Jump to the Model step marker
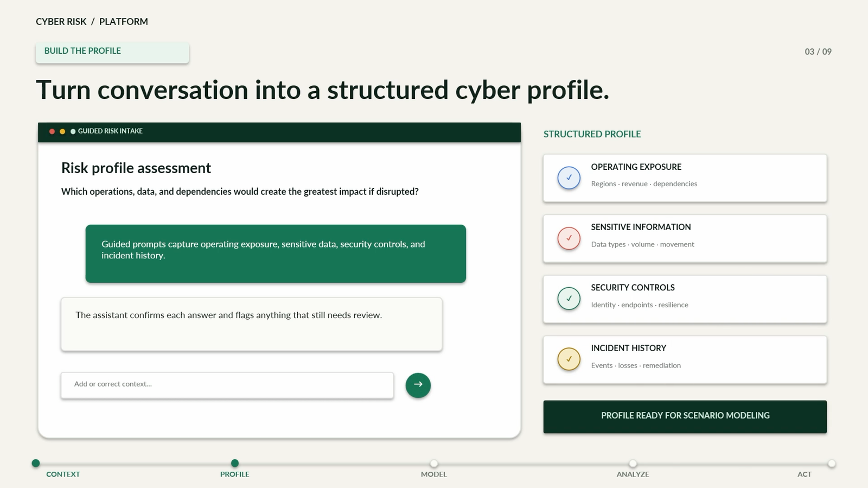Image resolution: width=868 pixels, height=488 pixels. [434, 463]
